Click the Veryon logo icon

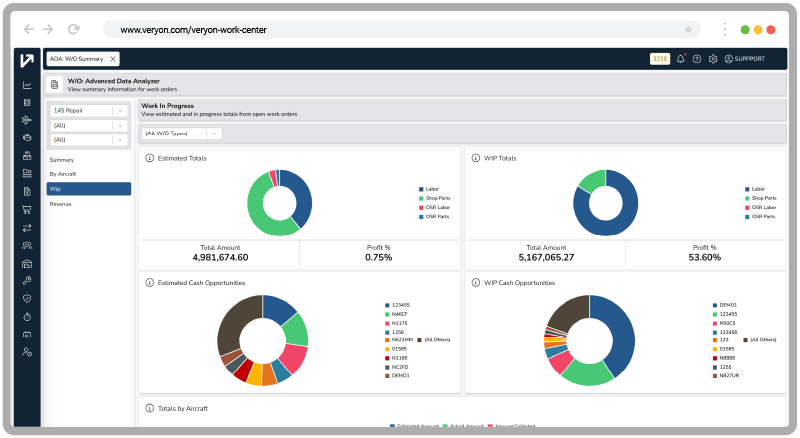coord(27,60)
